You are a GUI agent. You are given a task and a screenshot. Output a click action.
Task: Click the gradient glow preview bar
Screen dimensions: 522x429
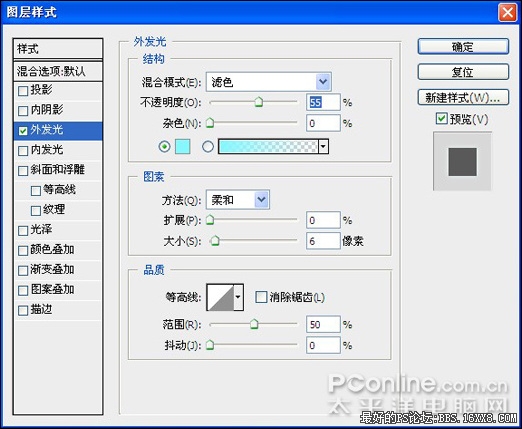tap(268, 147)
